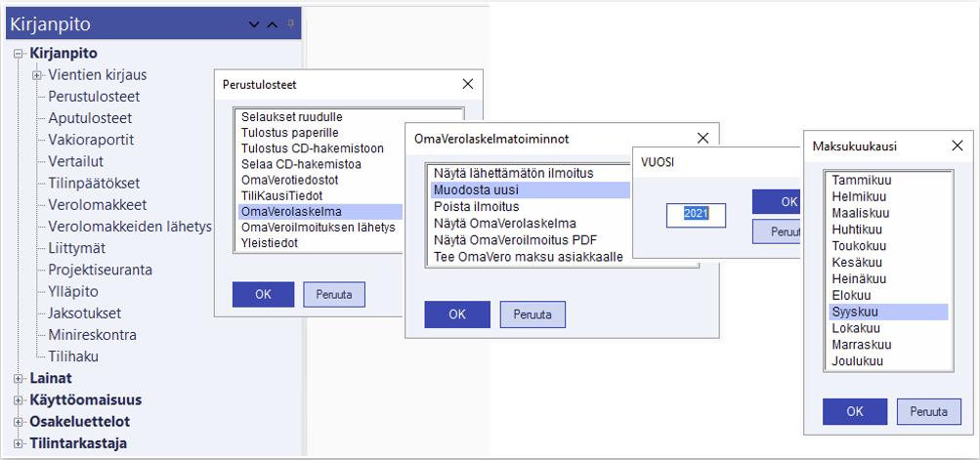The width and height of the screenshot is (980, 460).
Task: Open Perustulosteet in the tree
Action: click(94, 97)
